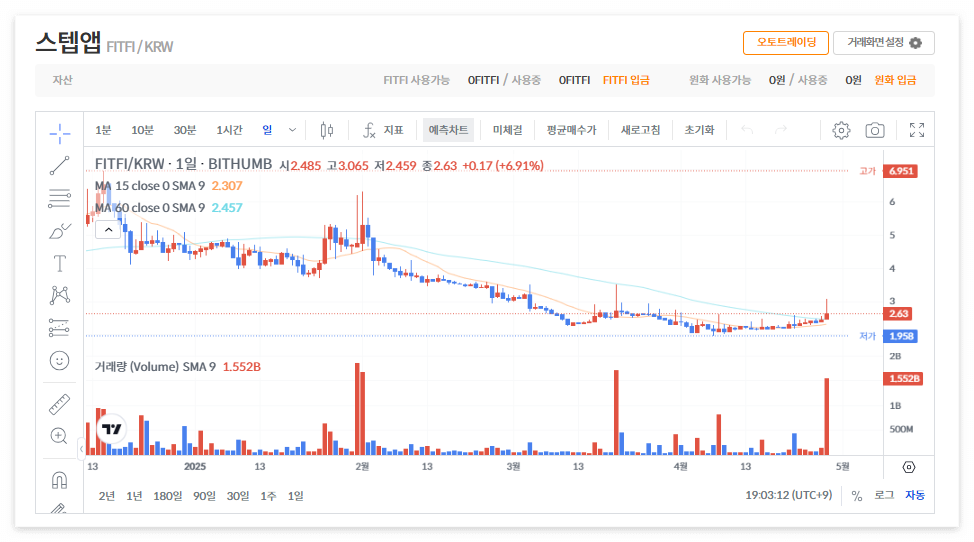Select the 1분 interval
Viewport: 974px width, 542px height.
pyautogui.click(x=103, y=130)
